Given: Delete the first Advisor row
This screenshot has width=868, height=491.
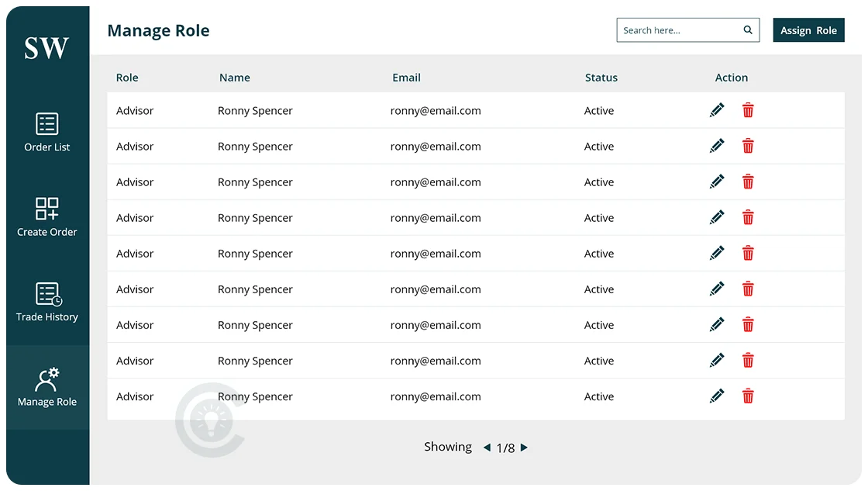Looking at the screenshot, I should click(x=748, y=110).
